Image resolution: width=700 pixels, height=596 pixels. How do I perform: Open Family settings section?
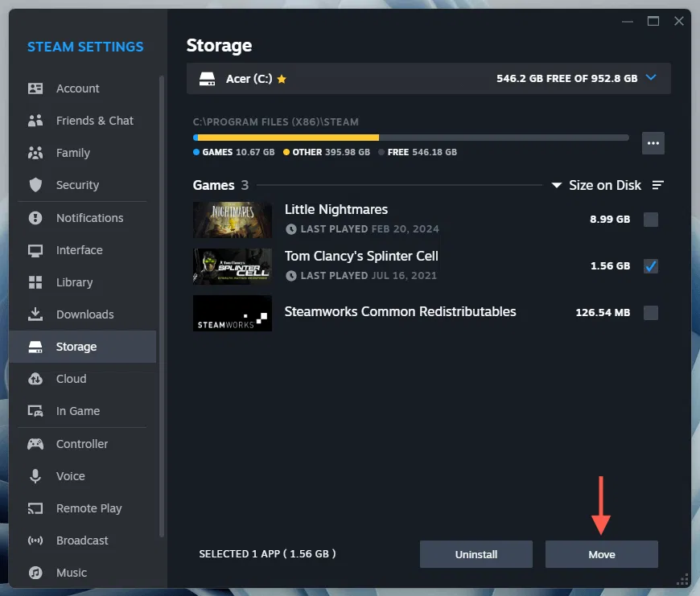tap(83, 153)
